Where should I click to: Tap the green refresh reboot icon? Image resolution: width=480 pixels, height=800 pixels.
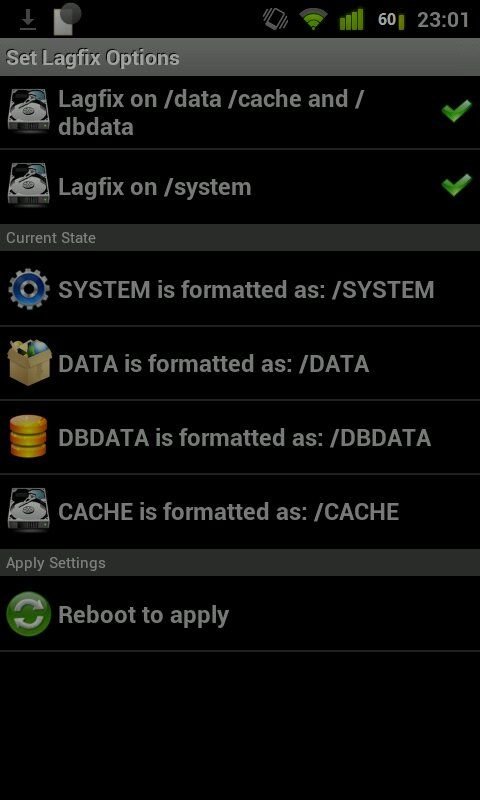(x=29, y=614)
